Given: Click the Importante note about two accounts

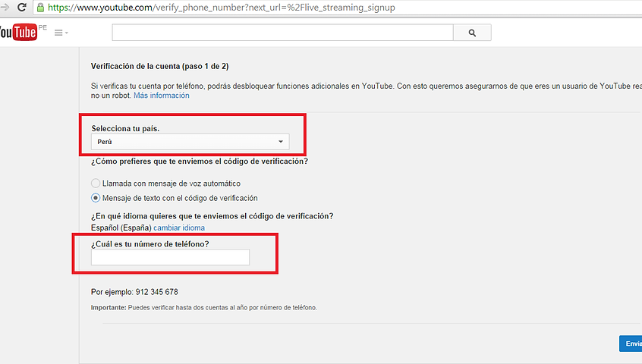Looking at the screenshot, I should click(x=204, y=308).
